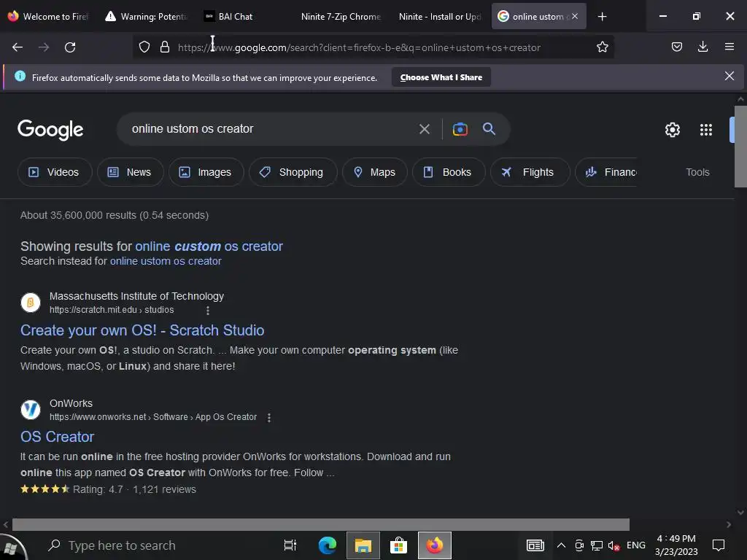
Task: Search instead for online ustom os creator
Action: [166, 262]
